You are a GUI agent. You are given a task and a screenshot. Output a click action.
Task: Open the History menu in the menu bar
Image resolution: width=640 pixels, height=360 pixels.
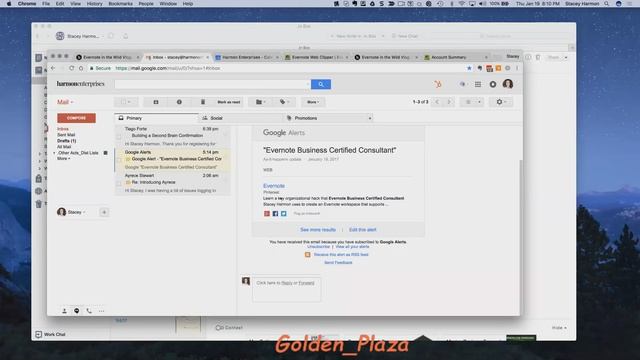[94, 4]
